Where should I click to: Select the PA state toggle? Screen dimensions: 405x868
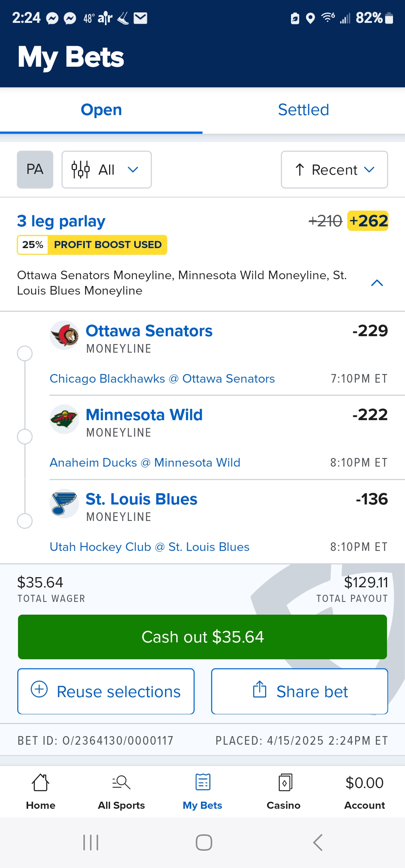(35, 169)
